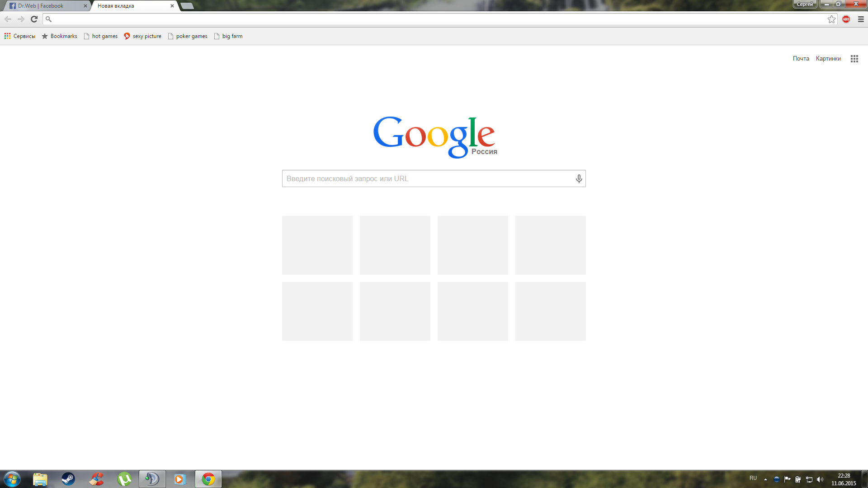Switch to Chrome in the taskbar
This screenshot has width=868, height=488.
tap(208, 479)
